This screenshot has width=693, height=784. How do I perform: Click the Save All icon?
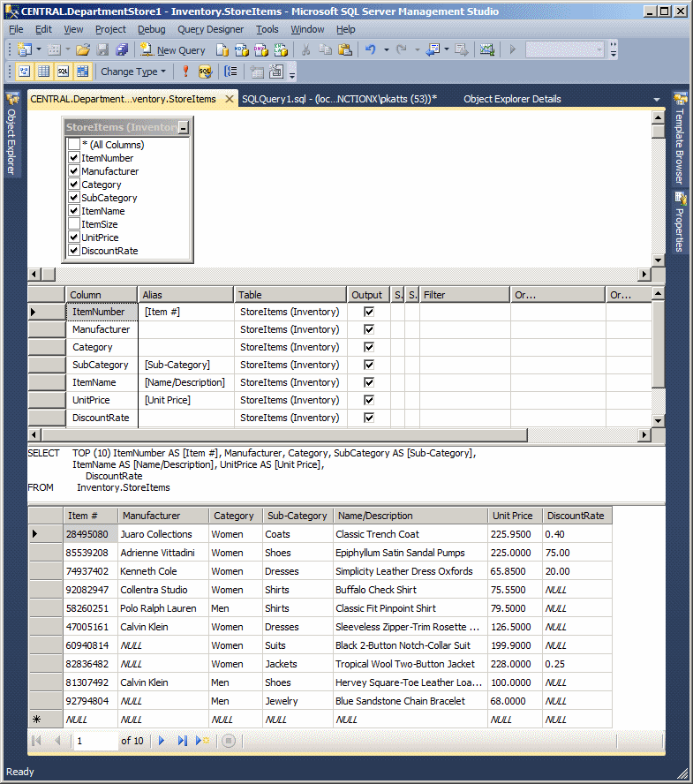point(122,49)
